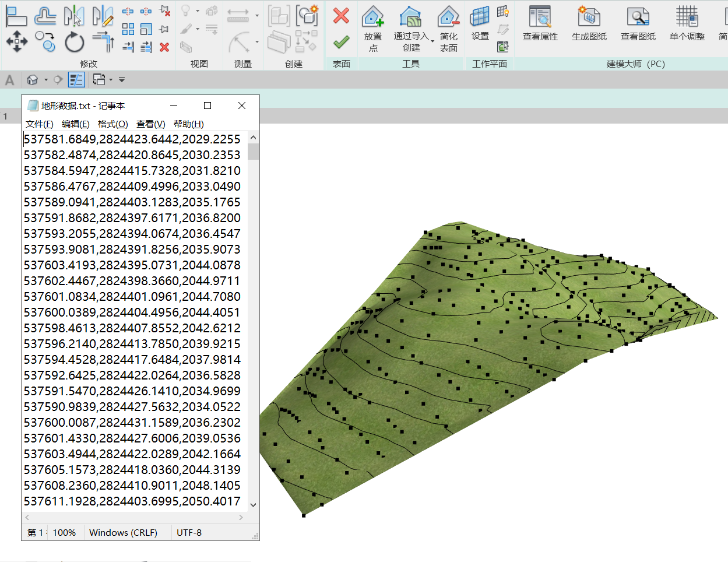Click line 537611.1928,2824403.6995,2050.4017
Viewport: 728px width, 562px height.
(x=132, y=501)
